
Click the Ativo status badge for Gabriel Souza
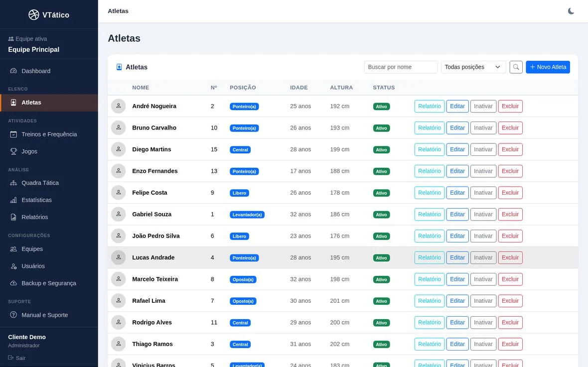point(381,215)
